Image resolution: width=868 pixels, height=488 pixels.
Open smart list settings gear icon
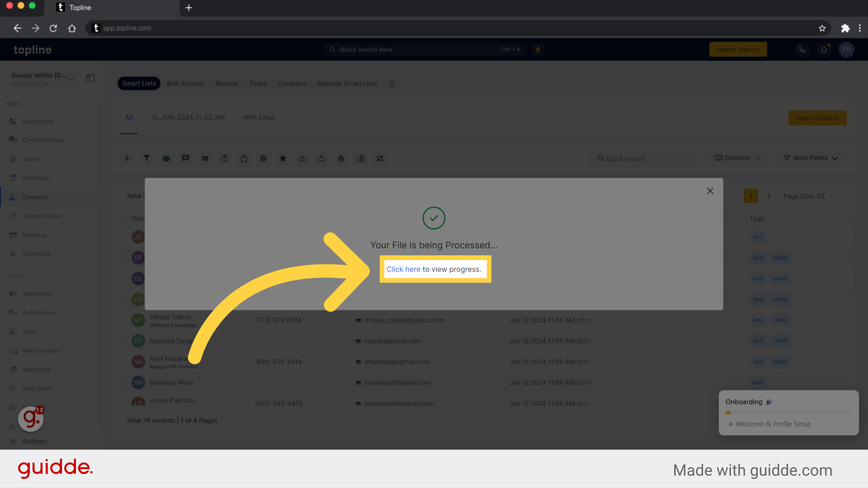click(392, 84)
